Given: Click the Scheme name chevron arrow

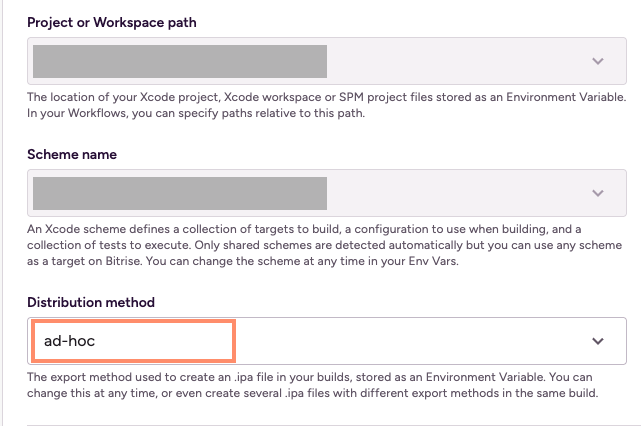Looking at the screenshot, I should click(598, 193).
